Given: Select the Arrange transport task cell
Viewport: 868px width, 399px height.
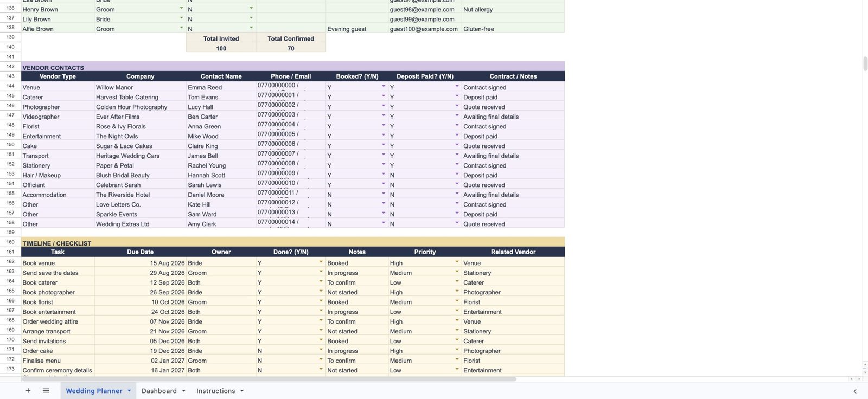Looking at the screenshot, I should tap(58, 331).
